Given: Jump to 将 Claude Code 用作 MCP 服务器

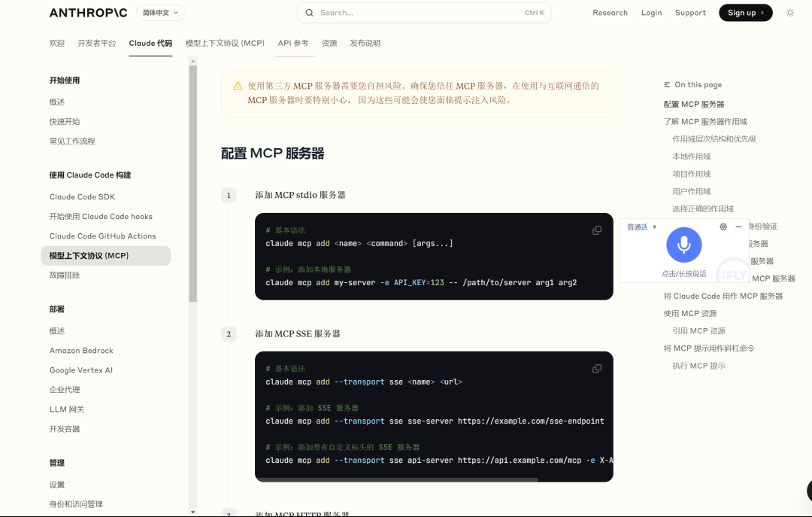Looking at the screenshot, I should [x=723, y=296].
